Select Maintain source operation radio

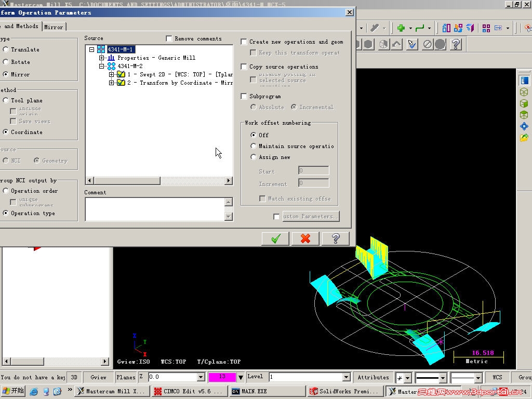(x=254, y=146)
